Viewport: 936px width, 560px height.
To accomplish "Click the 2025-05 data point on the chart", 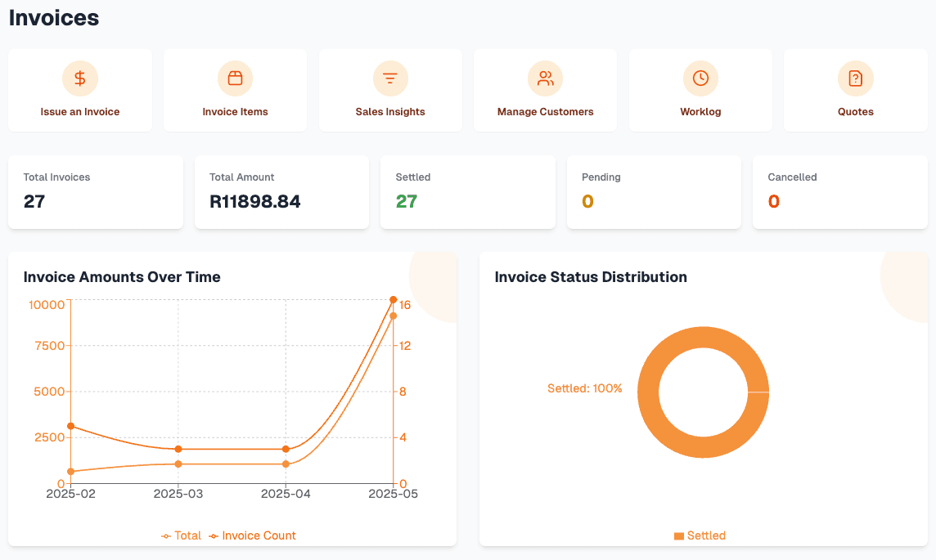I will (394, 299).
